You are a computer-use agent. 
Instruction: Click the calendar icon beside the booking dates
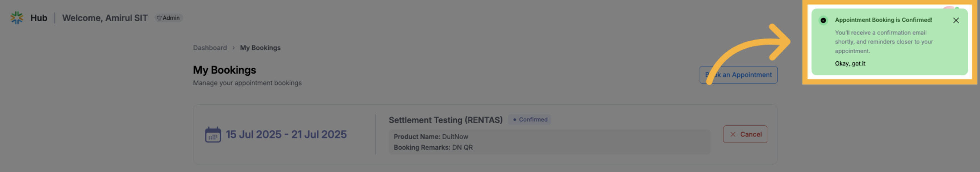click(213, 135)
